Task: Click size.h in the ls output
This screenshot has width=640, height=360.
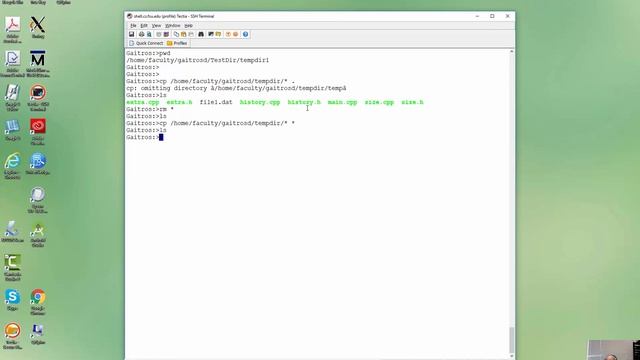Action: click(x=412, y=102)
